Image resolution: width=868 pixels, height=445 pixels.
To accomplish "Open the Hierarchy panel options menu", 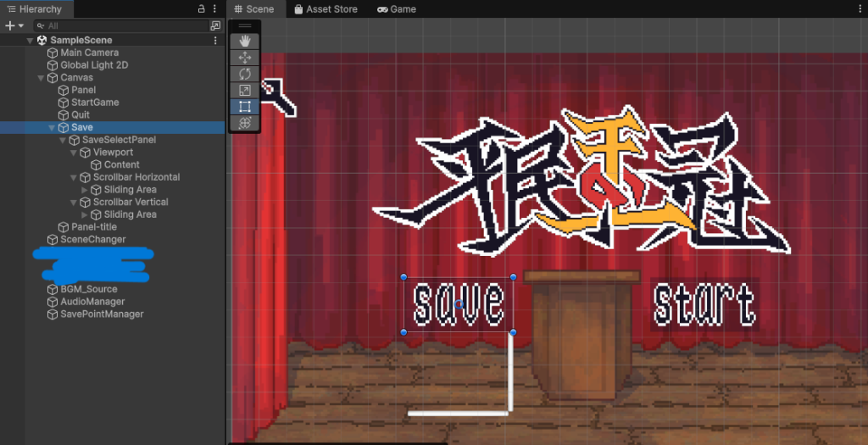I will click(214, 8).
